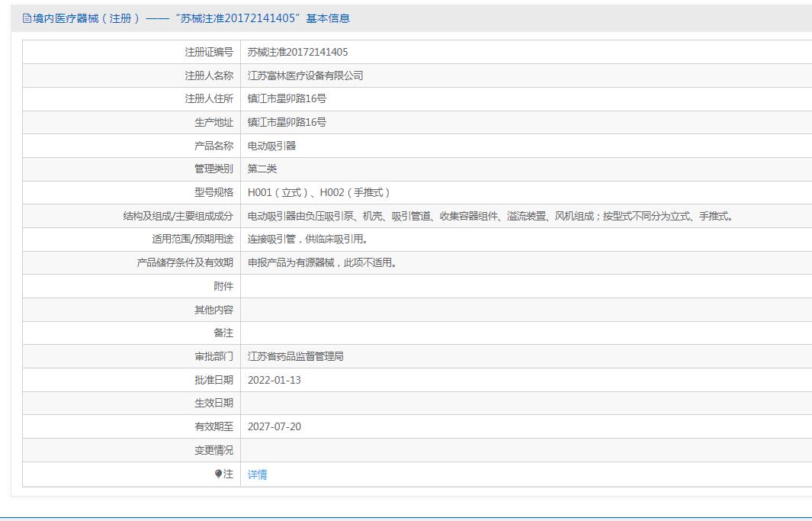This screenshot has width=812, height=521.
Task: Select model spec H001（立式）、H002（手推式）
Action: click(319, 193)
